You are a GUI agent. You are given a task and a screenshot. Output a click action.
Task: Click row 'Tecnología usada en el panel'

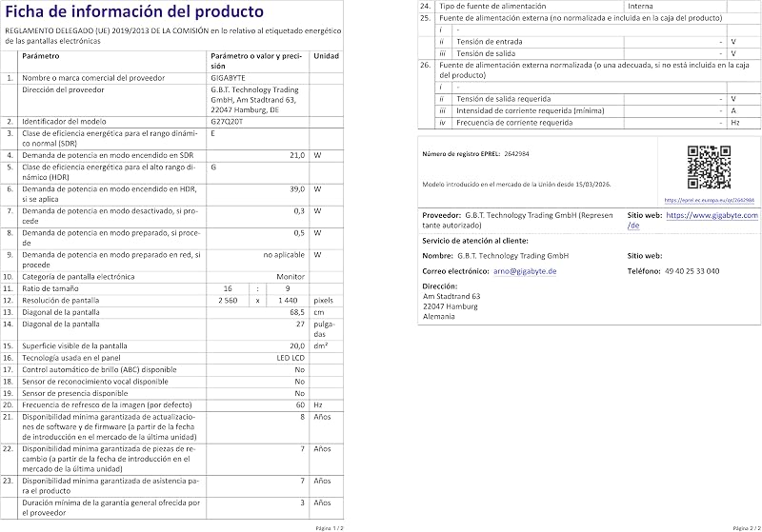point(172,358)
